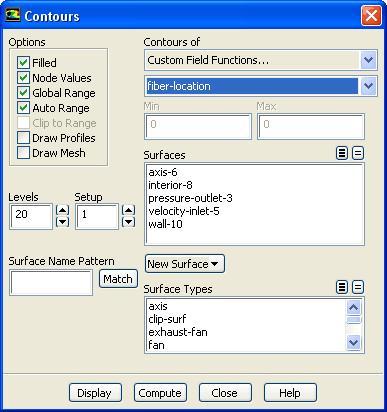
Task: Click the Clip to Range checkbox
Action: point(23,123)
